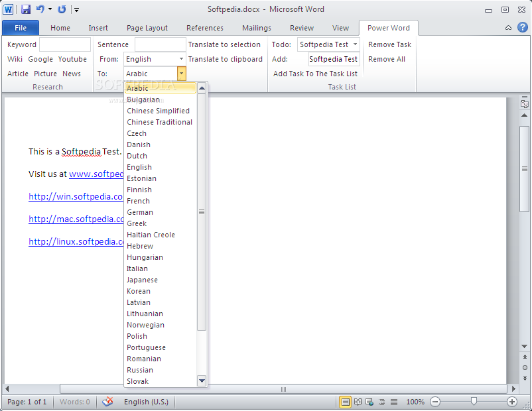This screenshot has height=411, width=532.
Task: Click the Undo icon
Action: pos(40,9)
